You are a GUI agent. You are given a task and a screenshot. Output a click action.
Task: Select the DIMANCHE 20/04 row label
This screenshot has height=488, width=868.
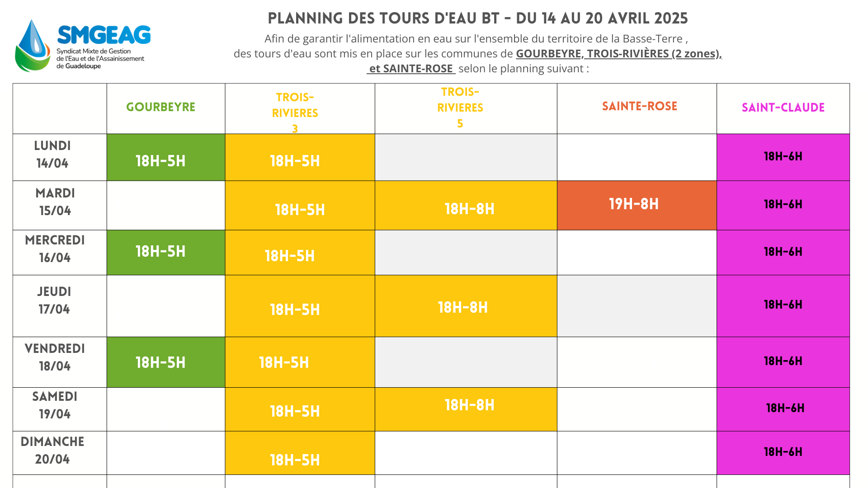52,450
